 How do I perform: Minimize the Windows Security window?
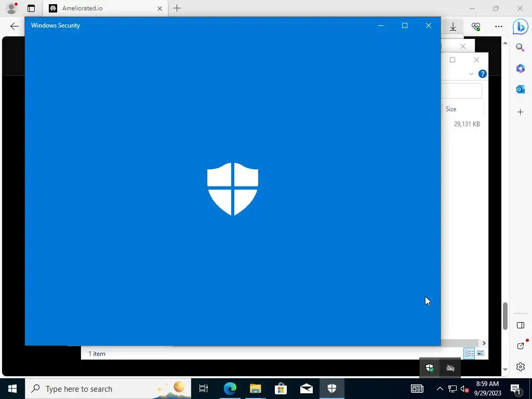pyautogui.click(x=381, y=25)
